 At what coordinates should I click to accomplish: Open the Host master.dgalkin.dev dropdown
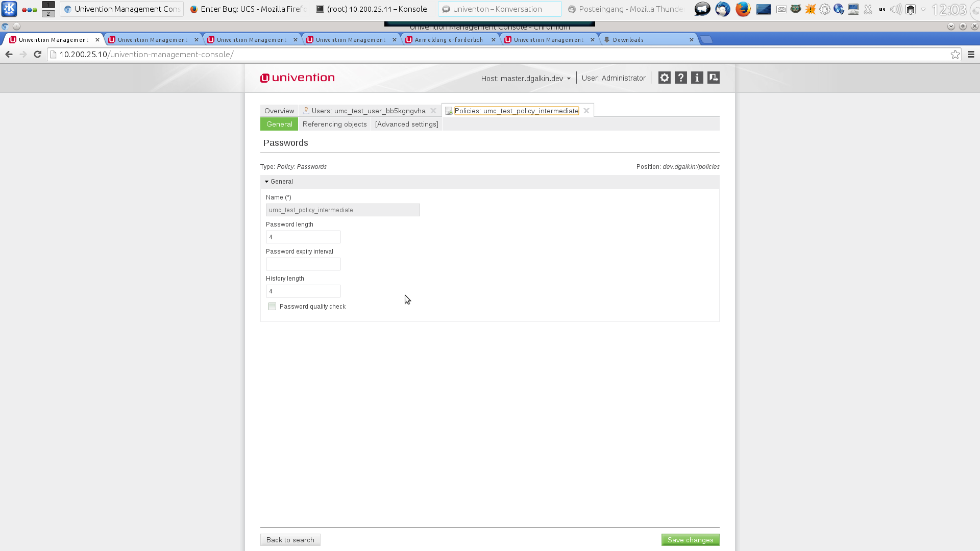click(x=526, y=79)
